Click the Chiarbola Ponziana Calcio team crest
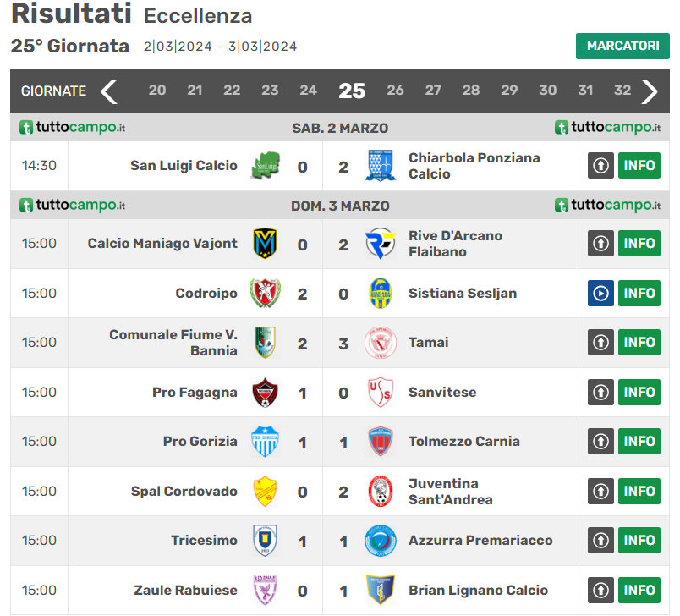680x616 pixels. click(x=380, y=166)
